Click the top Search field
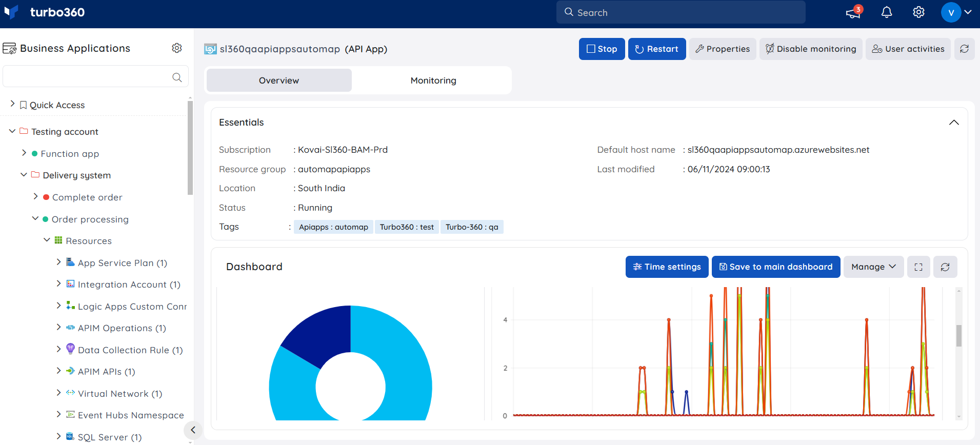 click(681, 12)
